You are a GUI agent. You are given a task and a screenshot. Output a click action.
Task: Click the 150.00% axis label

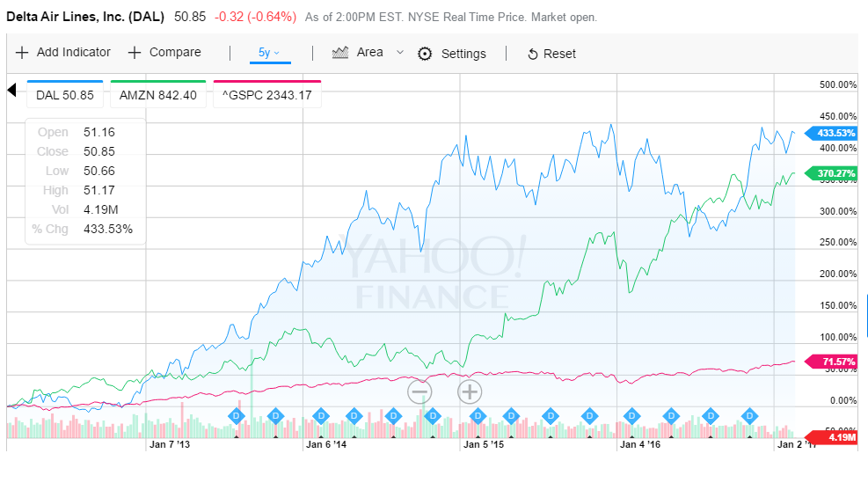(x=837, y=305)
